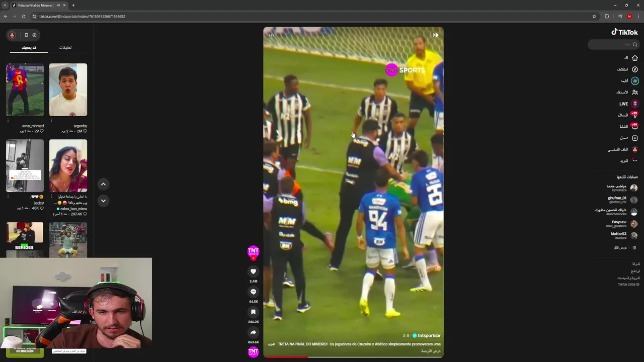Open the Upload plus icon

coord(634,138)
